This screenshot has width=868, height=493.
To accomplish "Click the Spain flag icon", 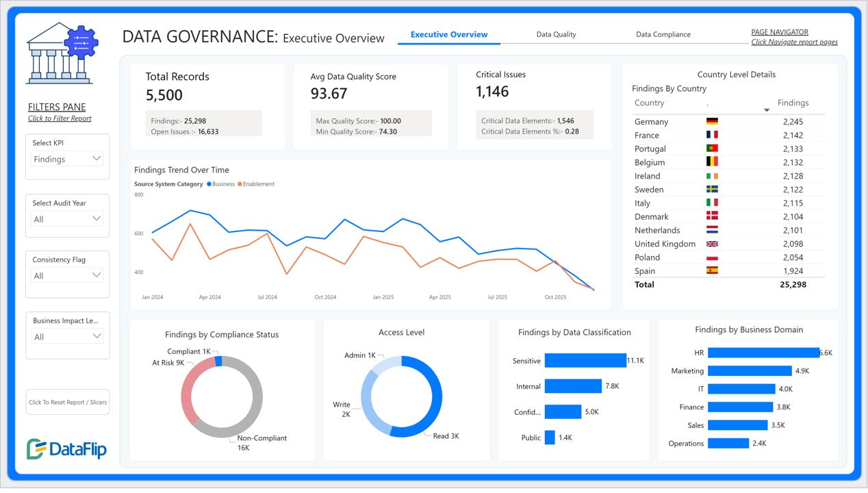I will coord(712,271).
